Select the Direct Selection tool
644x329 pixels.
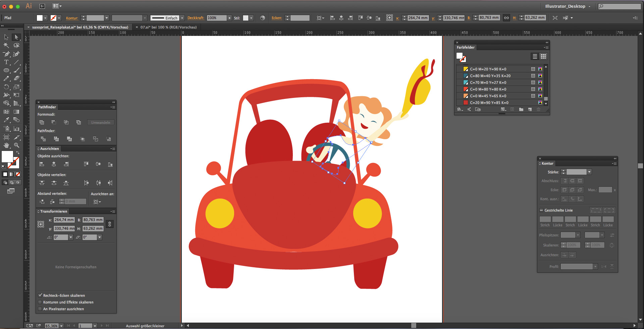click(x=16, y=37)
